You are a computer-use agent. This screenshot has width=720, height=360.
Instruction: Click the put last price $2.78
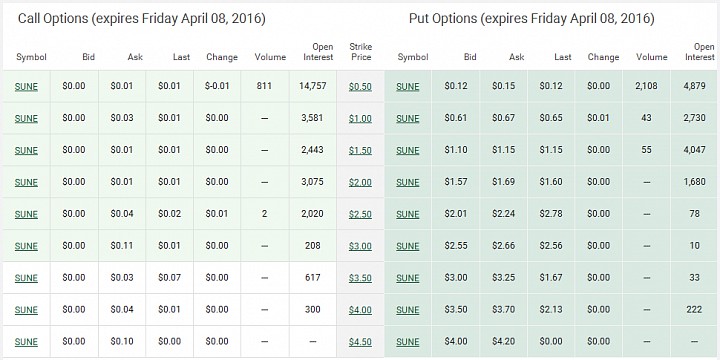pyautogui.click(x=551, y=214)
